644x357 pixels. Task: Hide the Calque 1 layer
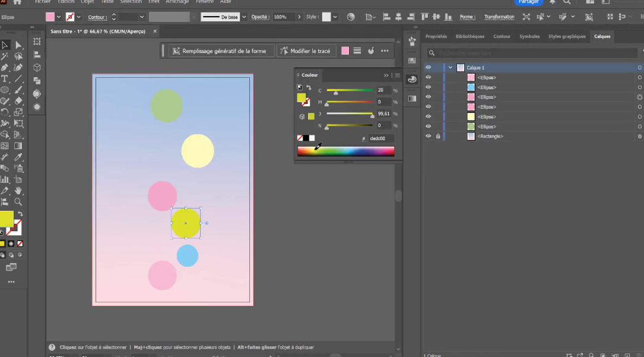click(428, 68)
